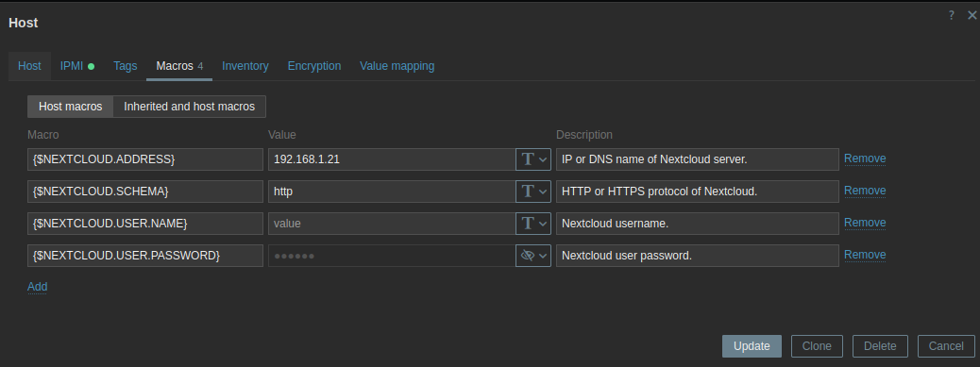
Task: Open the IPMI tab
Action: [x=77, y=66]
